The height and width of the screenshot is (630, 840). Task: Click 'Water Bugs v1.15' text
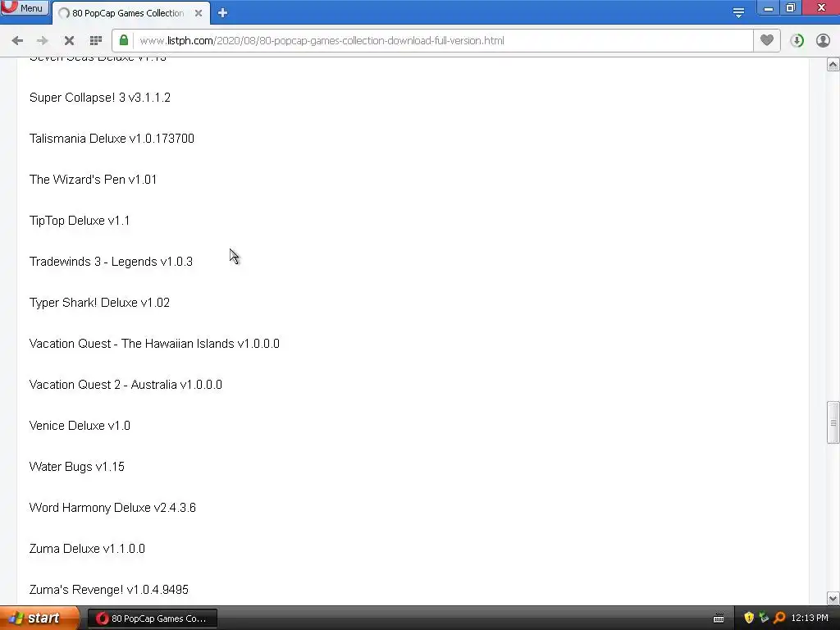(x=76, y=467)
